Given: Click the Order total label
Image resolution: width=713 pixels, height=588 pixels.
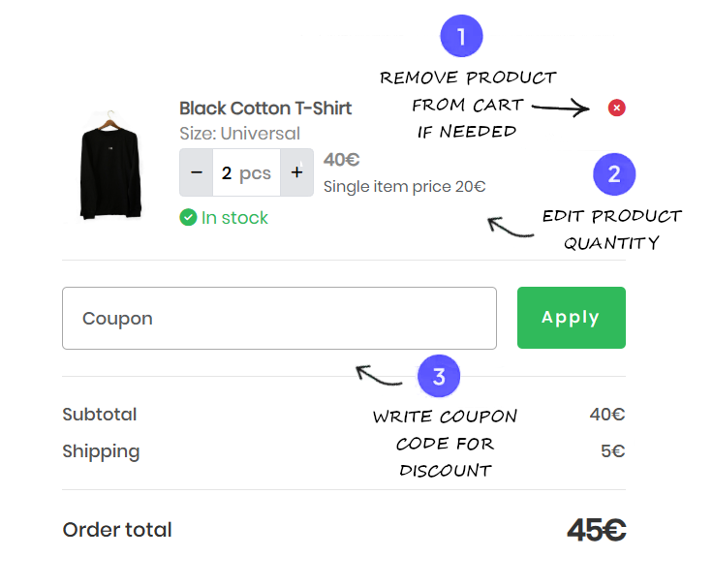Looking at the screenshot, I should pyautogui.click(x=117, y=530).
